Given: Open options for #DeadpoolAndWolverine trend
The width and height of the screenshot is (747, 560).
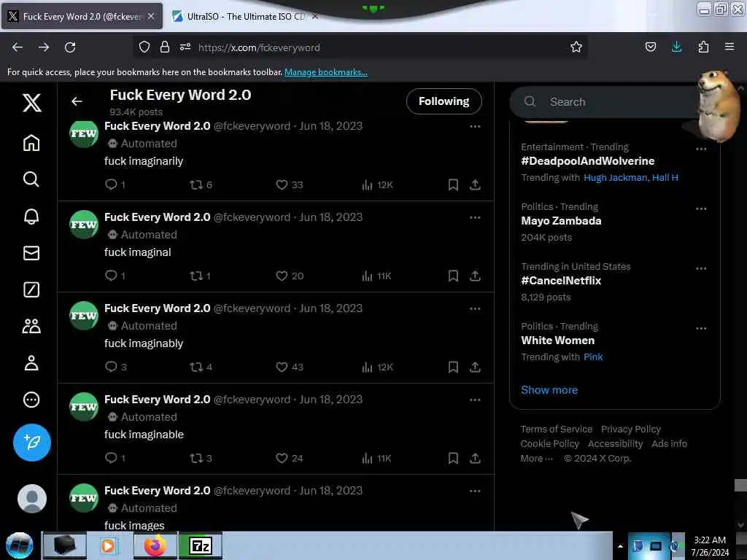Looking at the screenshot, I should coord(701,149).
